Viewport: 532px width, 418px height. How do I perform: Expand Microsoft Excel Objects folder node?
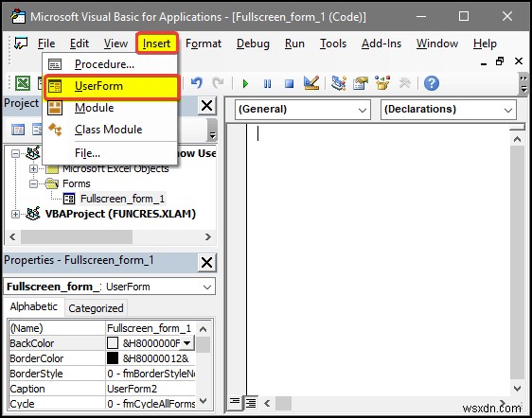pos(33,168)
